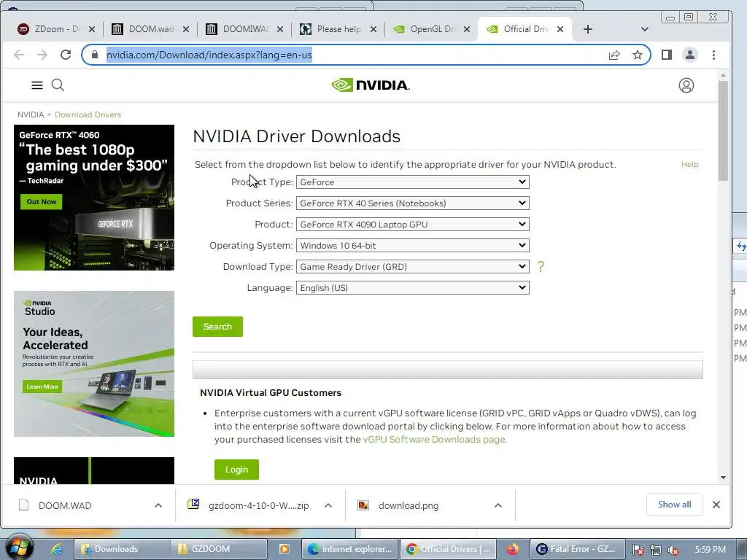Click the site lock icon
This screenshot has height=560, width=747.
(95, 55)
